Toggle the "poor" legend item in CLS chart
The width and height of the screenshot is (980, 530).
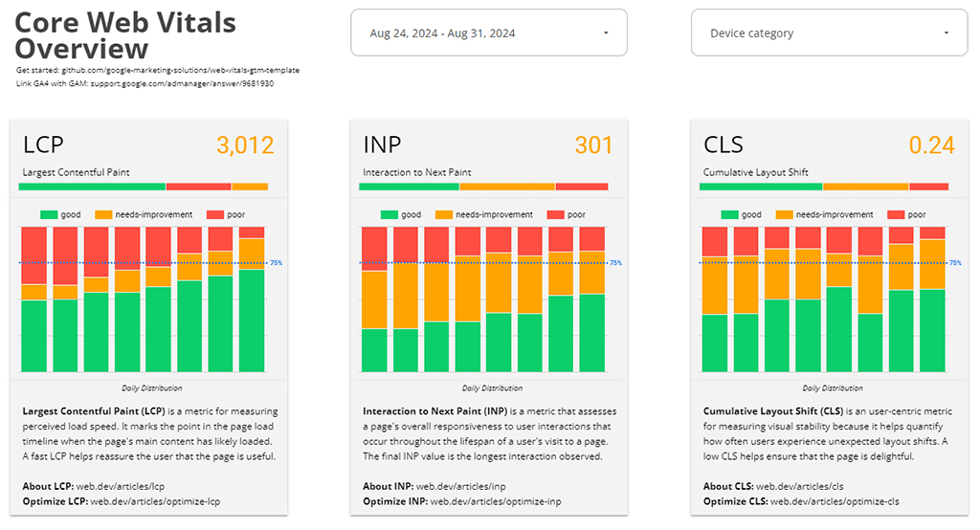pyautogui.click(x=916, y=214)
